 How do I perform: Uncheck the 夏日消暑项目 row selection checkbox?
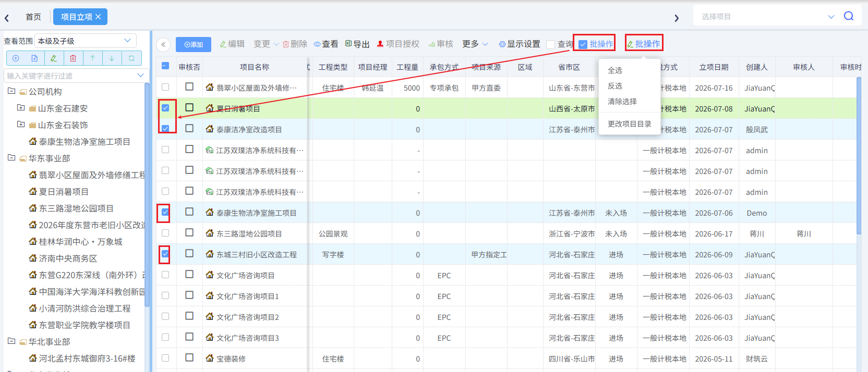[x=165, y=108]
